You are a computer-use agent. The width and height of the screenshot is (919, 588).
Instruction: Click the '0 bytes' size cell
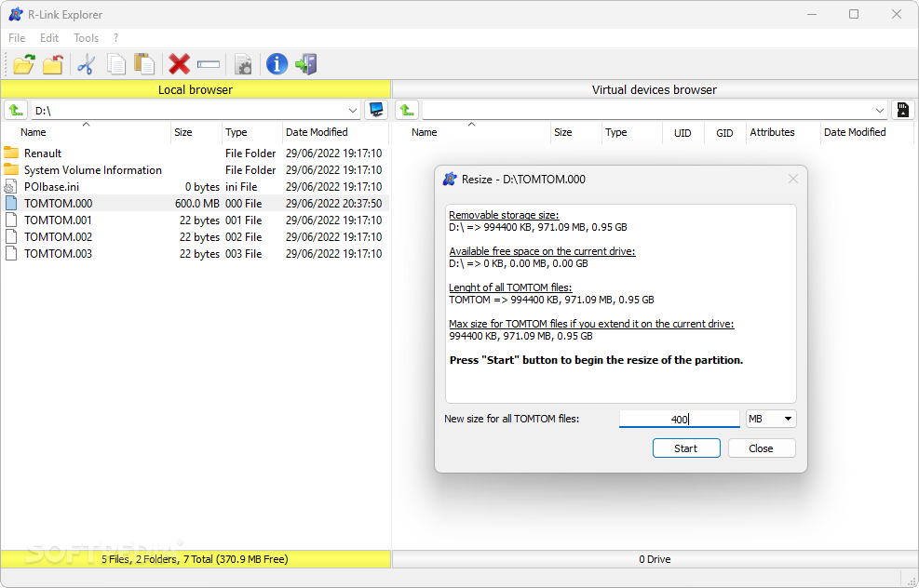coord(202,187)
